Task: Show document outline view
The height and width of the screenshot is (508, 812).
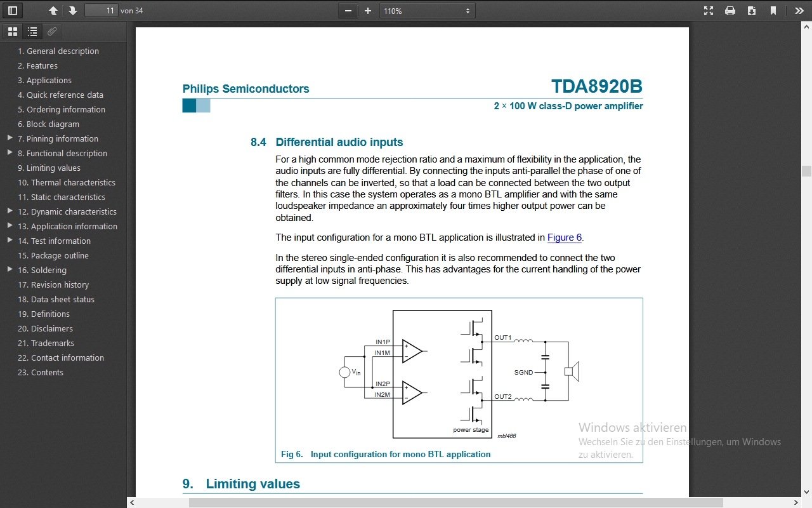Action: point(32,32)
